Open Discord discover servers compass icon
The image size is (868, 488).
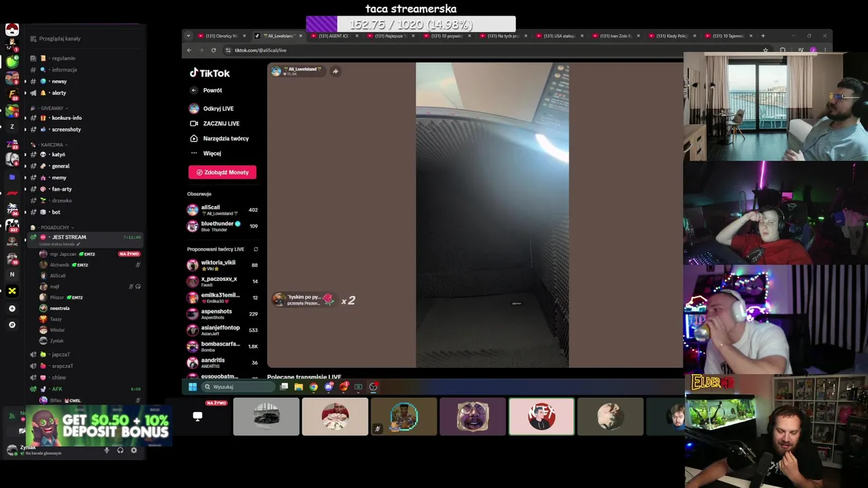pos(12,325)
